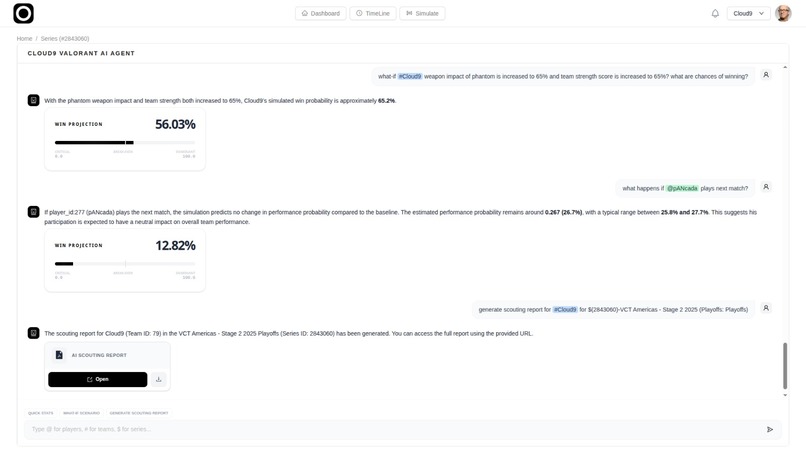Click the AI scouting report document icon

click(x=59, y=355)
